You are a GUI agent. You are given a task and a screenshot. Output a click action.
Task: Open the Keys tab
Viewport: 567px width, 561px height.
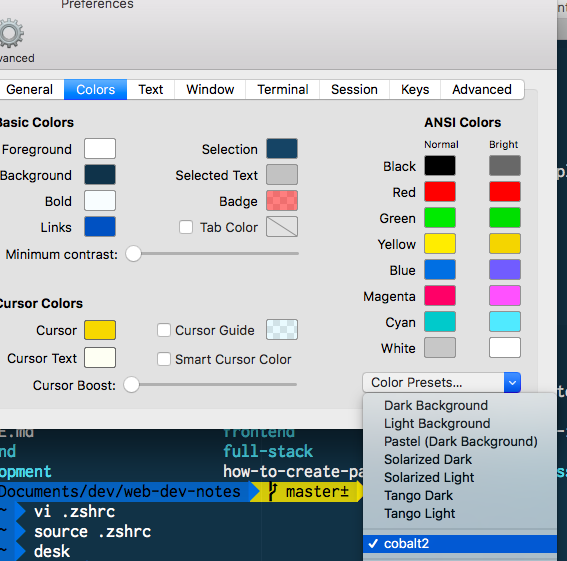click(x=415, y=89)
